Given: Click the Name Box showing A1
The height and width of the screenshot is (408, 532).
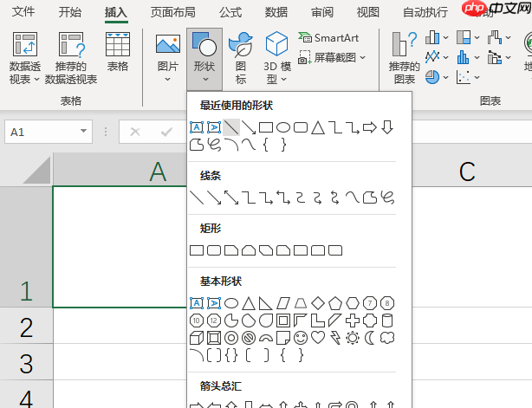Looking at the screenshot, I should 49,132.
